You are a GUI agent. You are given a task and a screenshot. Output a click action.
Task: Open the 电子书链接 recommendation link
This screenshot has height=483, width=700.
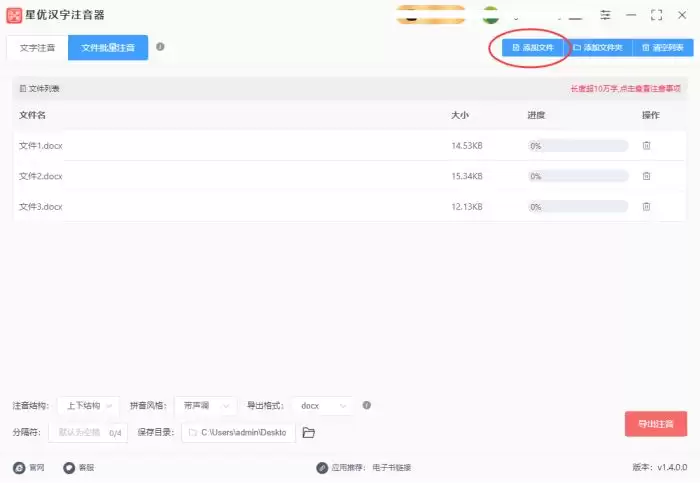392,468
